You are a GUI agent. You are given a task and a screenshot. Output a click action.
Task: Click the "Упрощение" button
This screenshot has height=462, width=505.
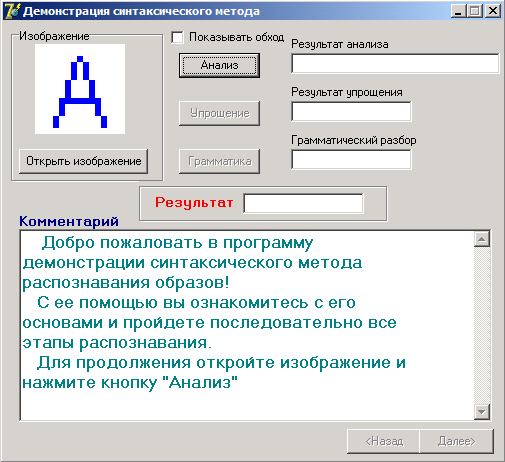(219, 113)
